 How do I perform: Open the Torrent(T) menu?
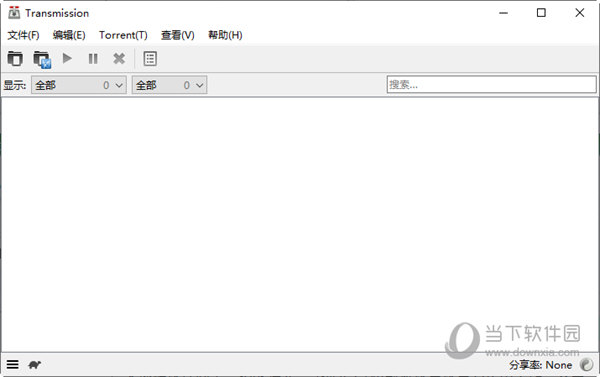(123, 35)
